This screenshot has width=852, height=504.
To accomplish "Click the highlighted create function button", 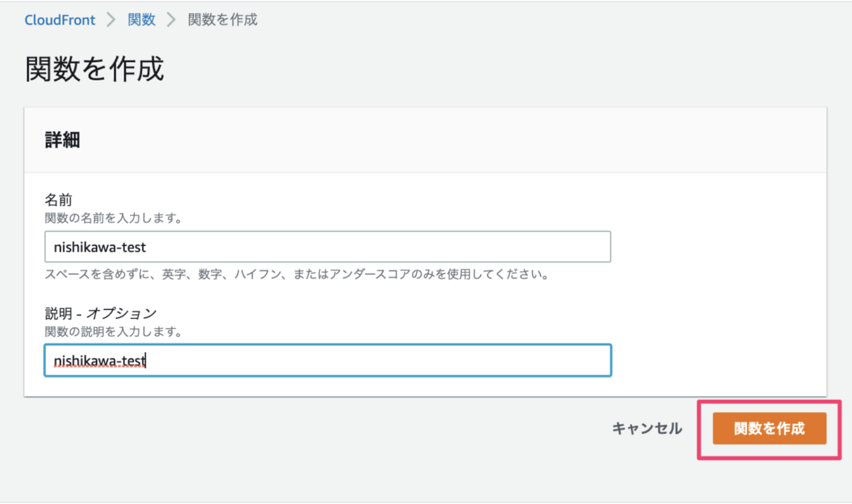I will coord(769,429).
